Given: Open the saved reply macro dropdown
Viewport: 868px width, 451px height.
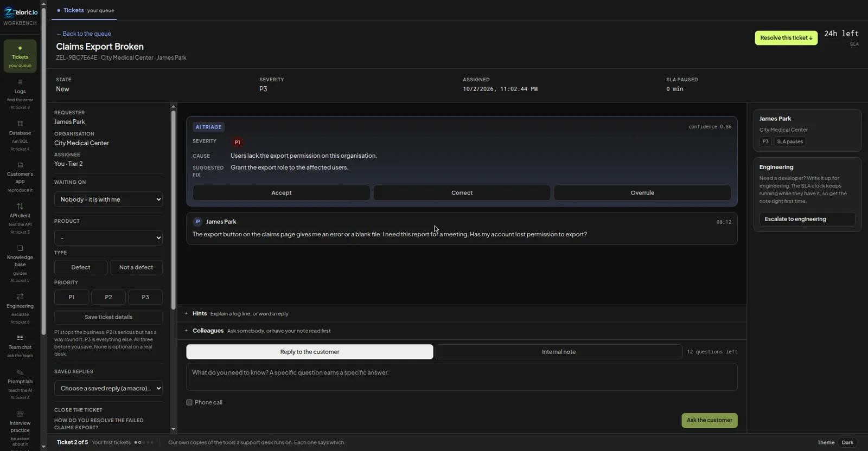Looking at the screenshot, I should pos(108,388).
